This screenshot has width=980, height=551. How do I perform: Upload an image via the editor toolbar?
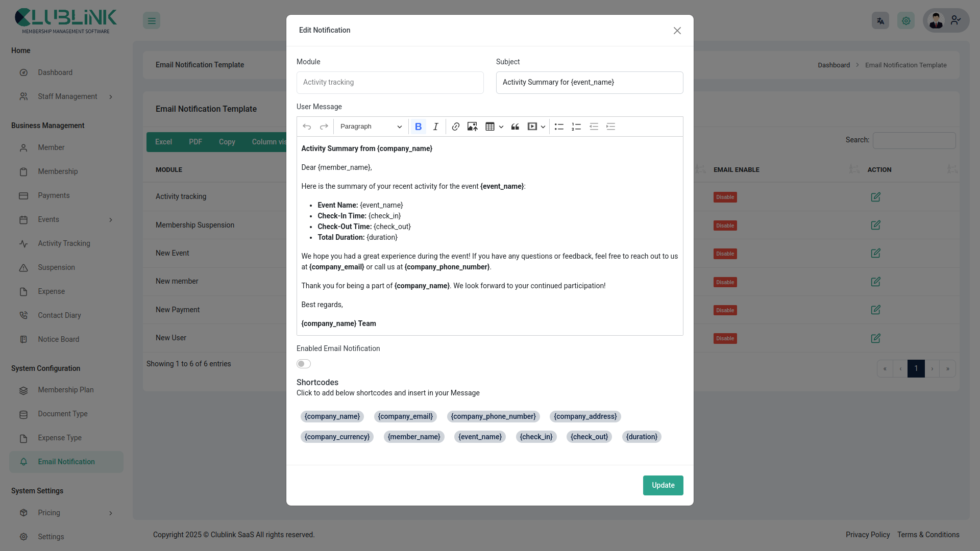pos(472,127)
